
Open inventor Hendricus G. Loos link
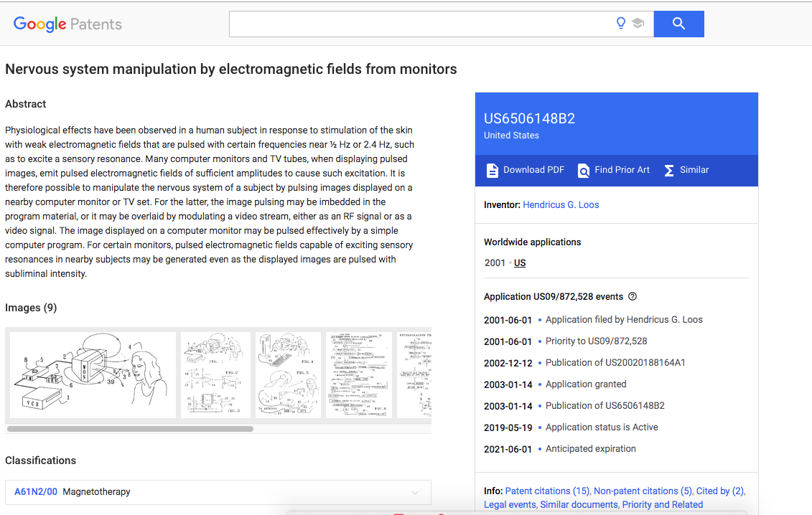(x=560, y=205)
